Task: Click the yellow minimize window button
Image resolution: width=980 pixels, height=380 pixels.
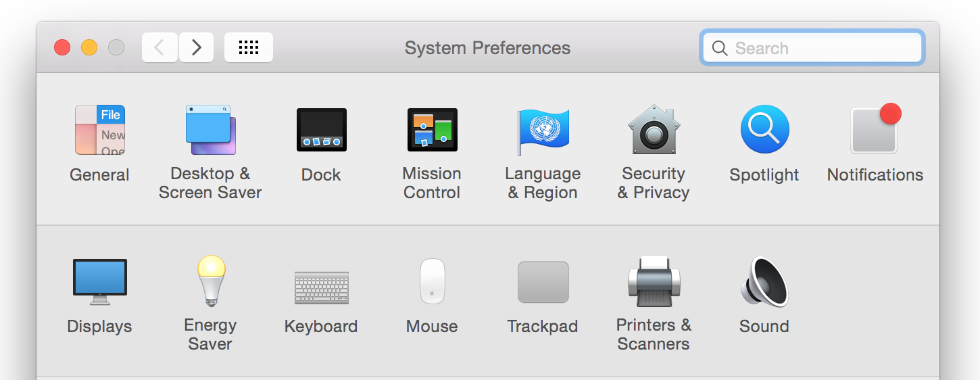Action: [89, 47]
